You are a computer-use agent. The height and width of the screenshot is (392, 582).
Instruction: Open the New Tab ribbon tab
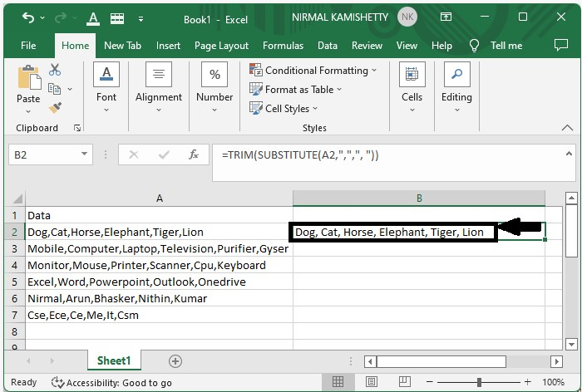(x=122, y=45)
